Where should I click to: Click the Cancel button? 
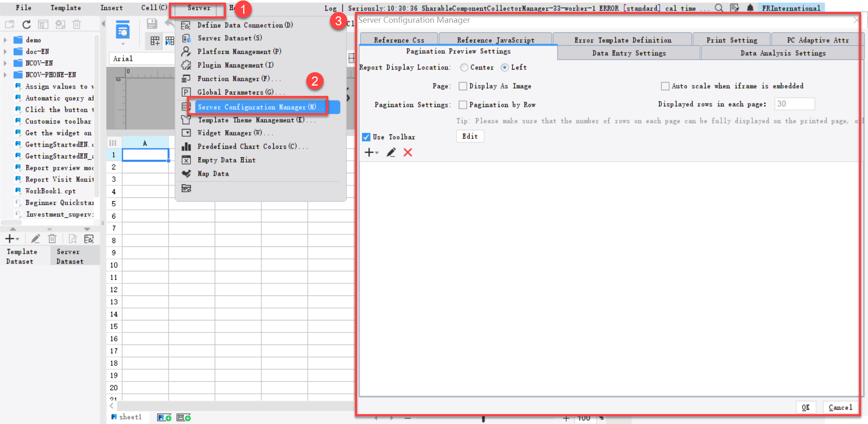coord(840,407)
